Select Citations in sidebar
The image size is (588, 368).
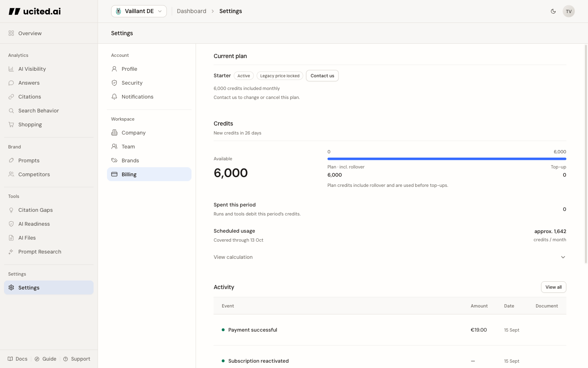click(49, 96)
